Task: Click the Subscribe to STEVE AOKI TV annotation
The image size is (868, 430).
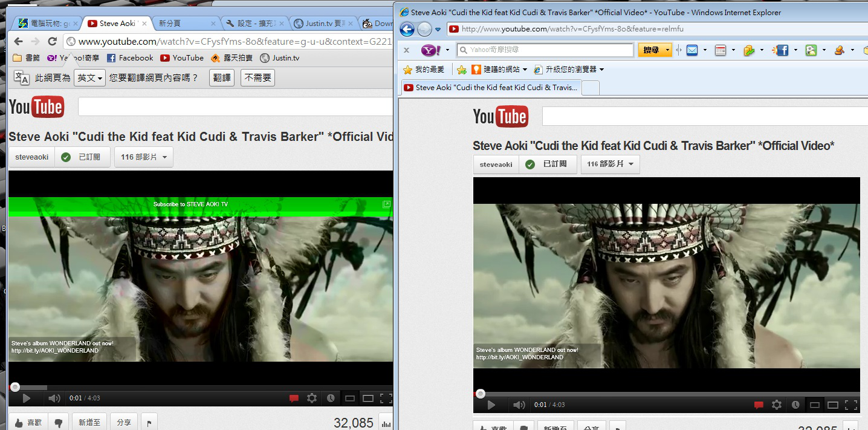Action: (x=190, y=204)
